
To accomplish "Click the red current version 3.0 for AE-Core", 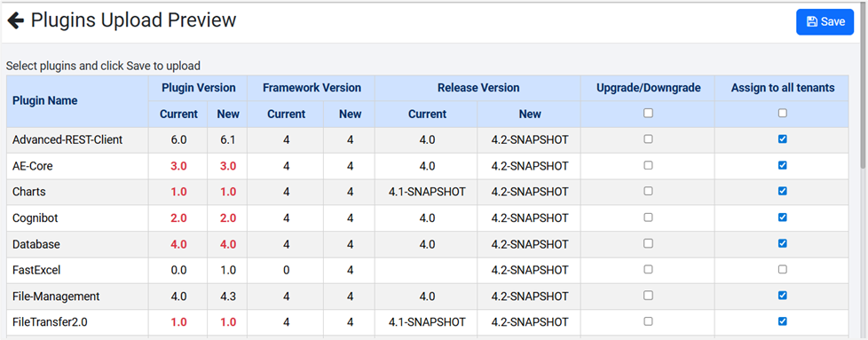I will pos(178,166).
